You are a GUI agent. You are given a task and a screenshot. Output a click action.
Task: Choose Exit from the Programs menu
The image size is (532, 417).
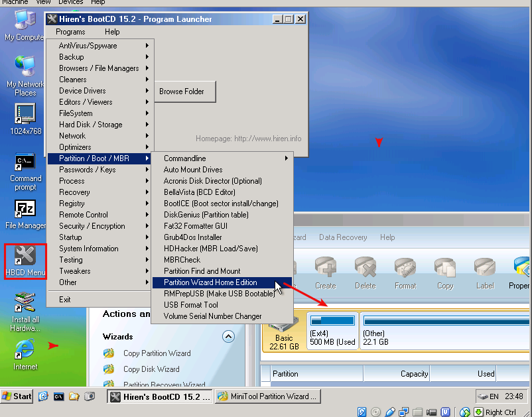point(65,300)
